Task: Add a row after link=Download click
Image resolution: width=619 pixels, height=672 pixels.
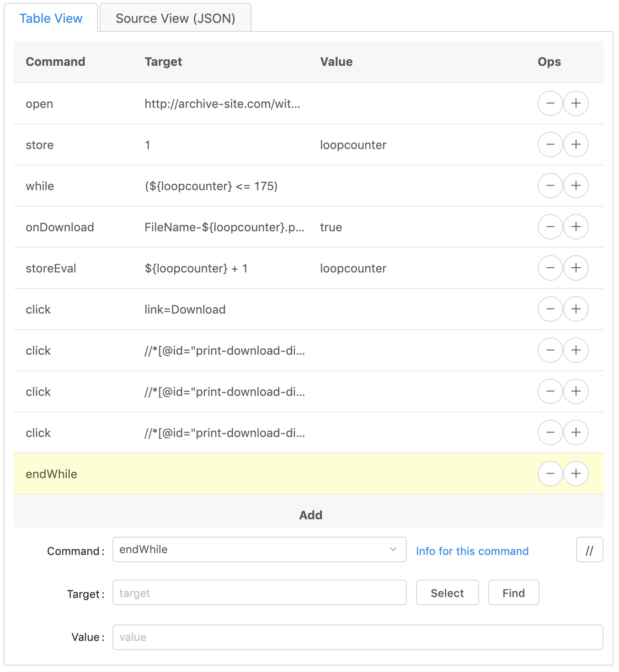Action: 576,309
